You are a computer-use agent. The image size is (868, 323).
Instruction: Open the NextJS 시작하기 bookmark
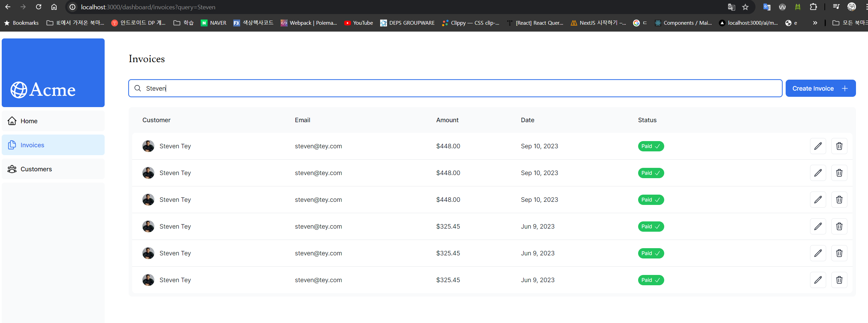point(598,23)
